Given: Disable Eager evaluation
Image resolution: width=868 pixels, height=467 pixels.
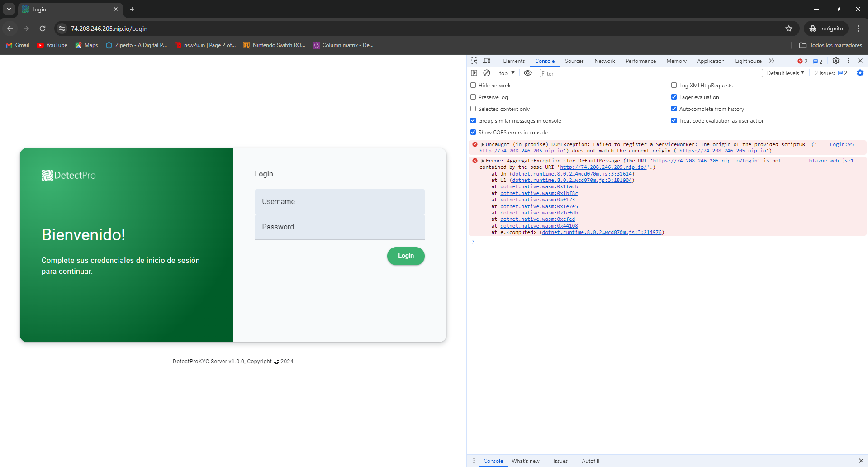Looking at the screenshot, I should (674, 97).
